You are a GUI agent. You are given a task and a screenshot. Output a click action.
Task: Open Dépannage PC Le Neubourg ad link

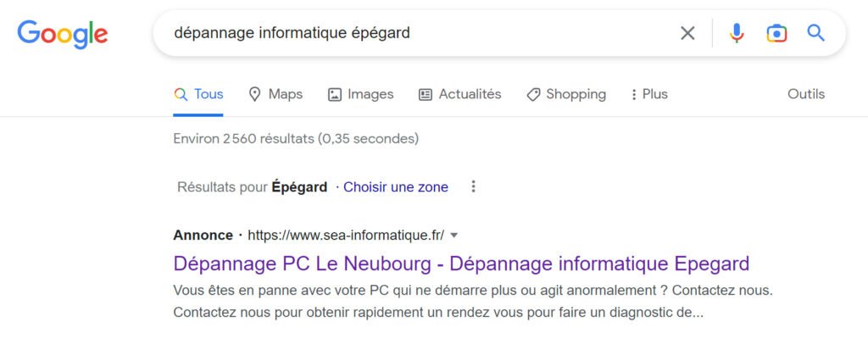point(461,263)
